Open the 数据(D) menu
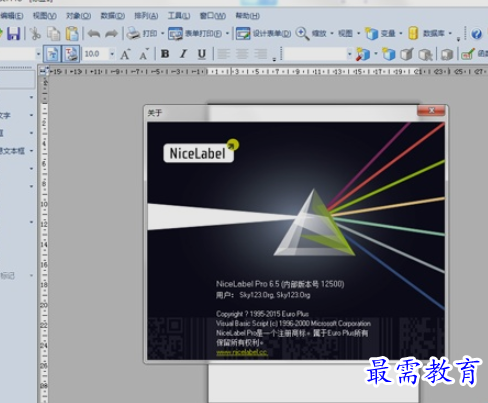Screen dimensions: 488x403 click(113, 16)
